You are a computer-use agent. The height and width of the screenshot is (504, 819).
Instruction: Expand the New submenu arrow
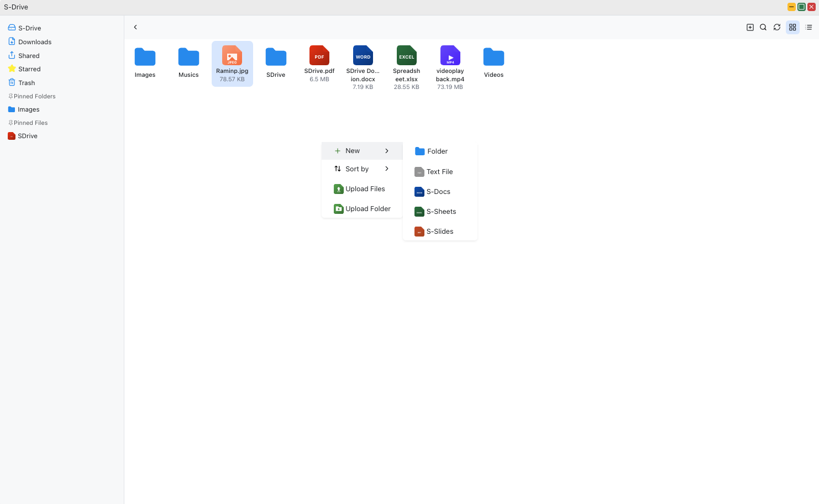pos(387,151)
